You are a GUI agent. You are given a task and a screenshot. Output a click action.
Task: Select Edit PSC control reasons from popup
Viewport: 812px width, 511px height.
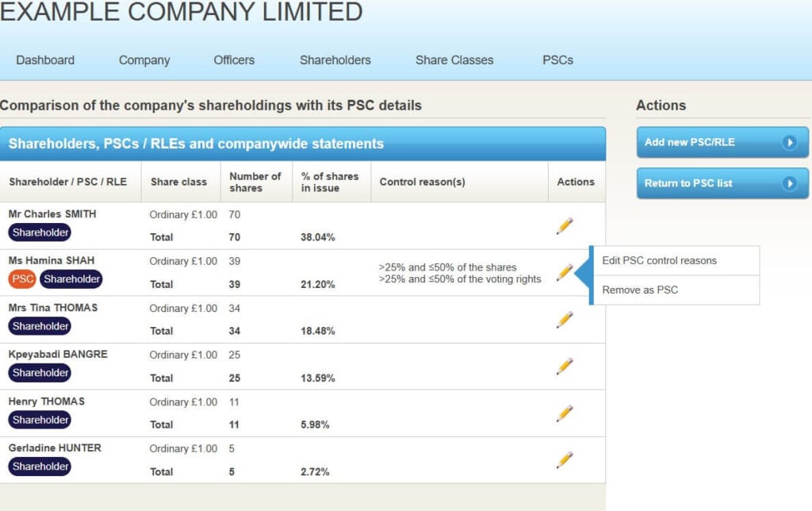659,260
